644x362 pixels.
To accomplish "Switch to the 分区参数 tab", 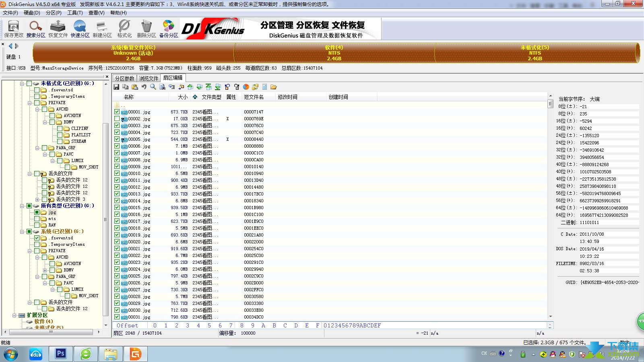I will [x=125, y=78].
